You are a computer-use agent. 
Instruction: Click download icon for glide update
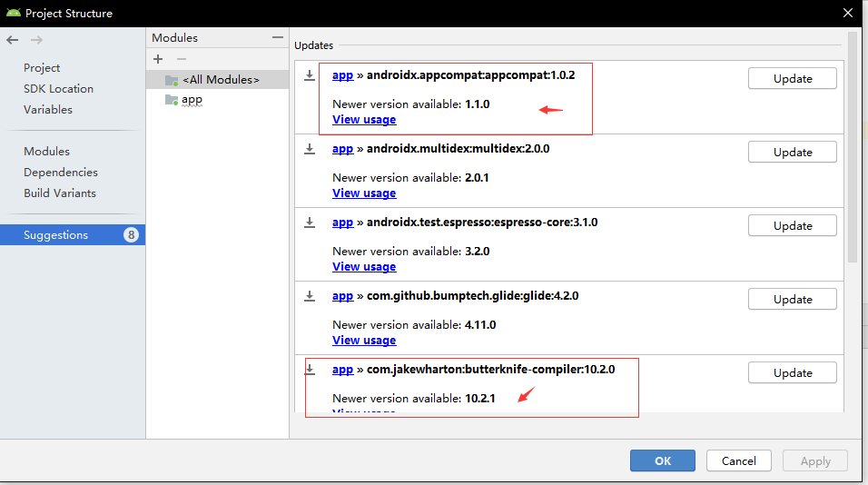pos(310,296)
